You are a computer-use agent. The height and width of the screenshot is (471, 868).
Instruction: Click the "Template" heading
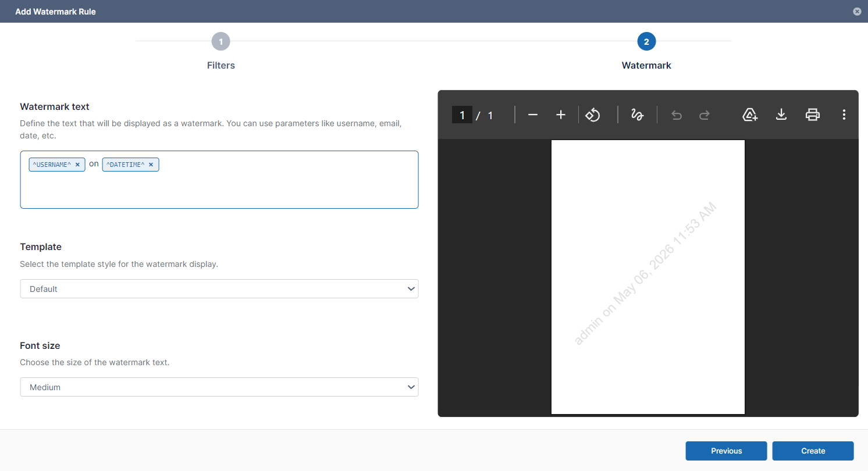click(x=41, y=247)
